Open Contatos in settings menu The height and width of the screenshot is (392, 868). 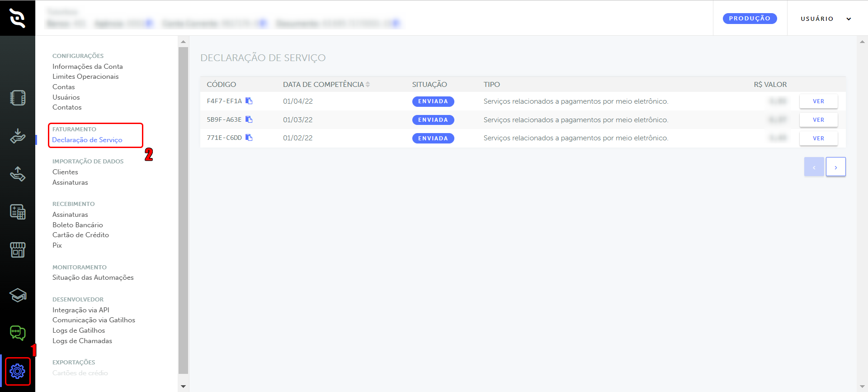click(67, 107)
